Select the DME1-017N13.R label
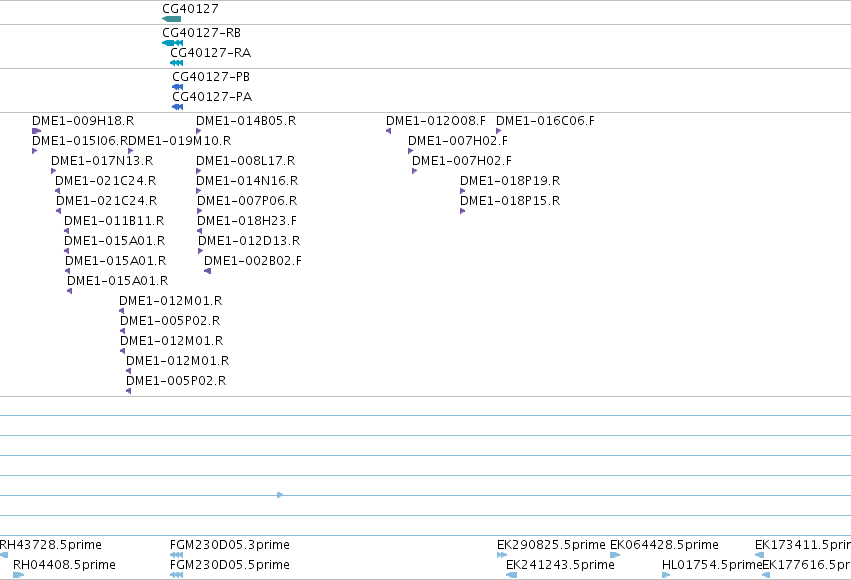This screenshot has width=851, height=580. coord(102,161)
